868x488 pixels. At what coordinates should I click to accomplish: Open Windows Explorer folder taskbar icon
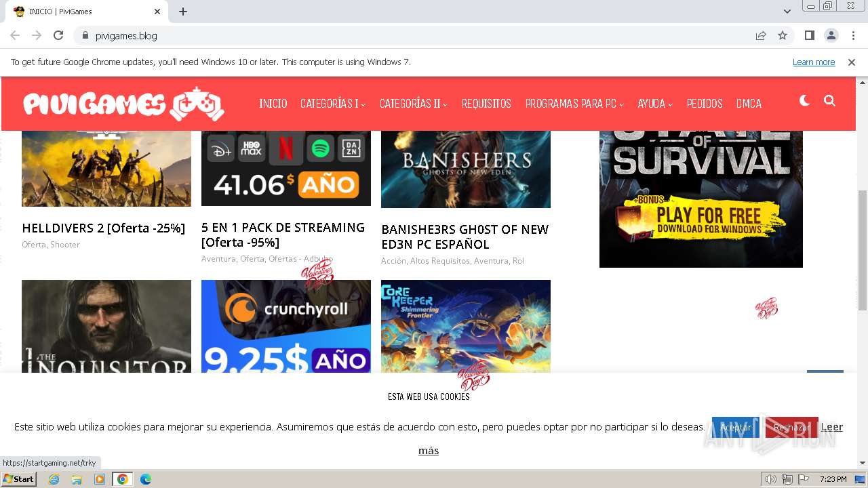[x=77, y=479]
